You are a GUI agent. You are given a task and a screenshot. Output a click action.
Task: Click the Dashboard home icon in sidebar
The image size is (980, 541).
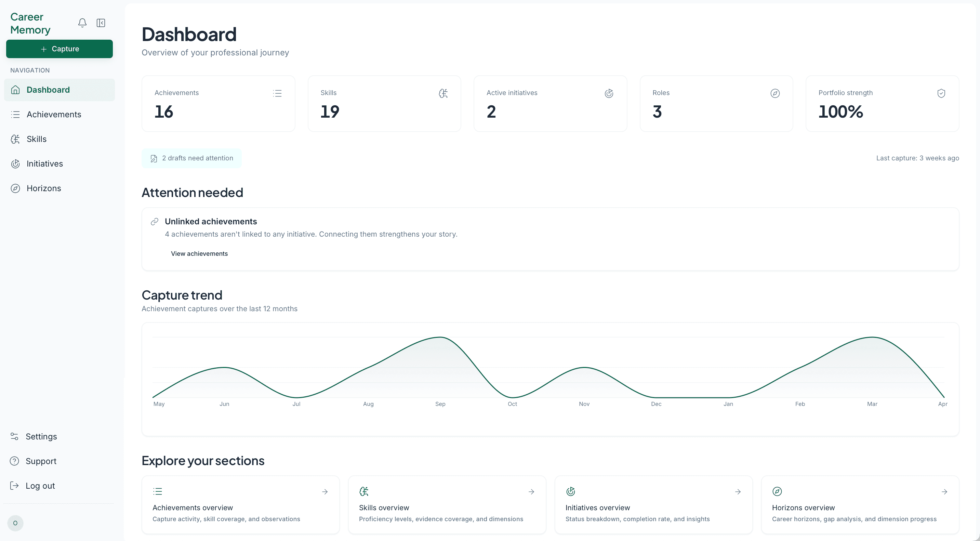coord(15,90)
